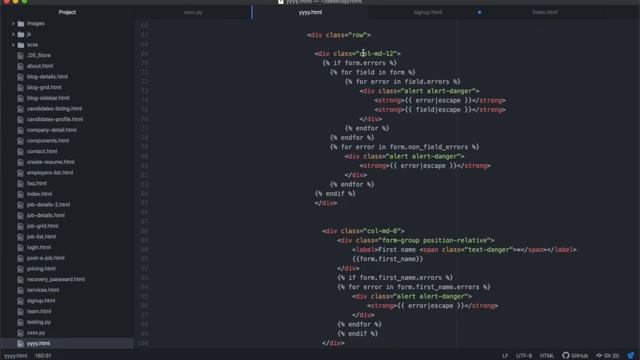Click the 'if form.errors' template line
The height and width of the screenshot is (360, 640).
click(x=359, y=63)
